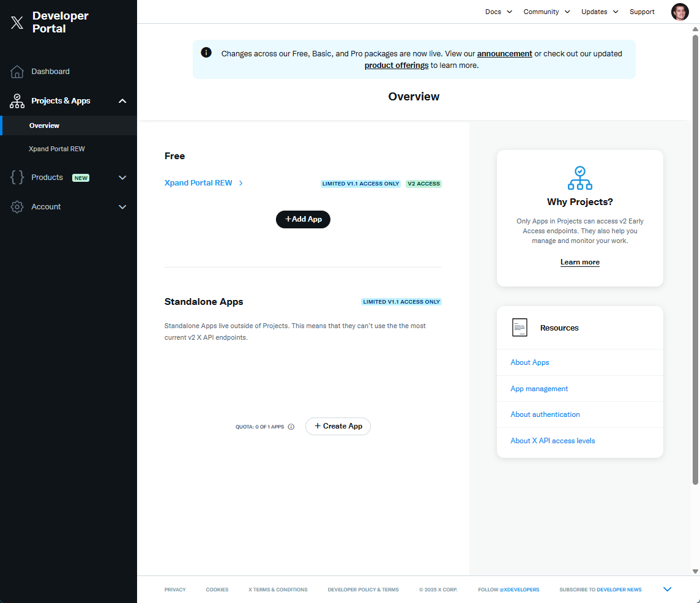Open the Docs dropdown menu
Image resolution: width=700 pixels, height=603 pixels.
pos(499,12)
